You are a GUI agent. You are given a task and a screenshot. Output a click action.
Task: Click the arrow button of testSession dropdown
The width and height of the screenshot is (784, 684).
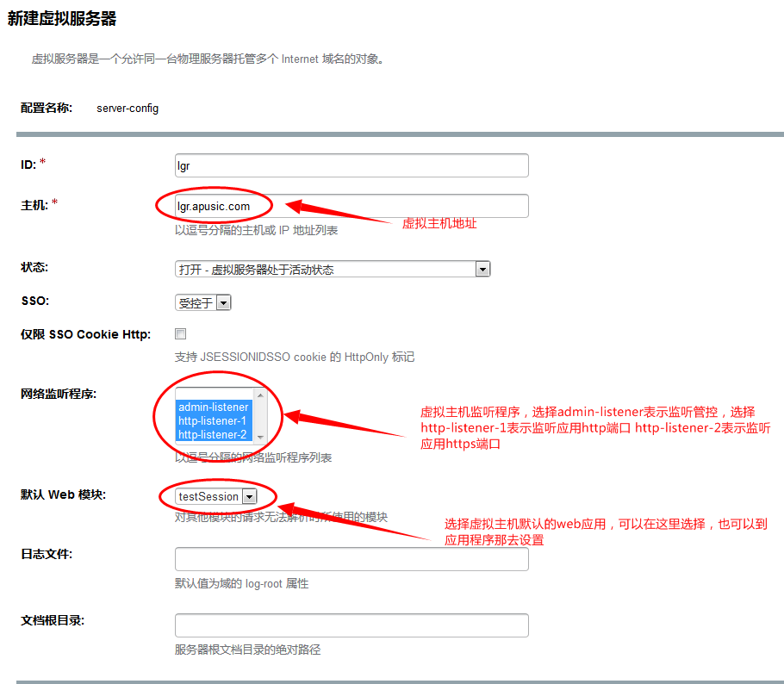[x=249, y=496]
